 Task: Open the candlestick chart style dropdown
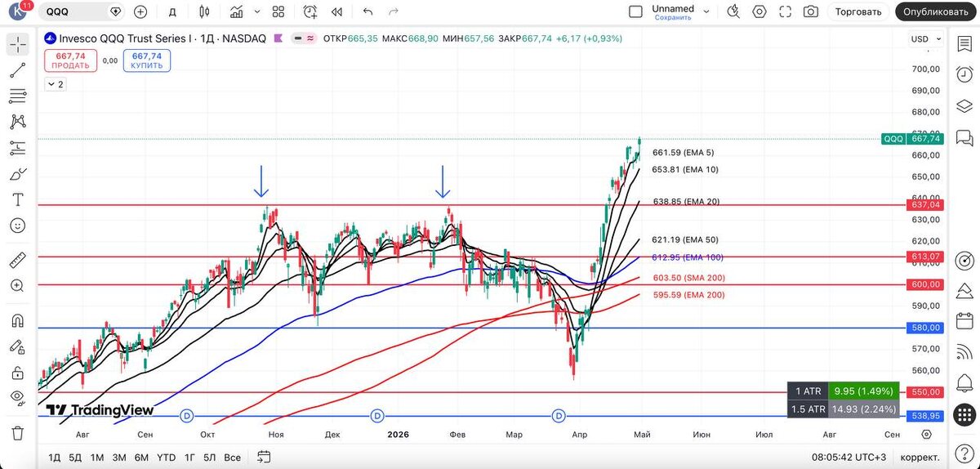[x=204, y=11]
